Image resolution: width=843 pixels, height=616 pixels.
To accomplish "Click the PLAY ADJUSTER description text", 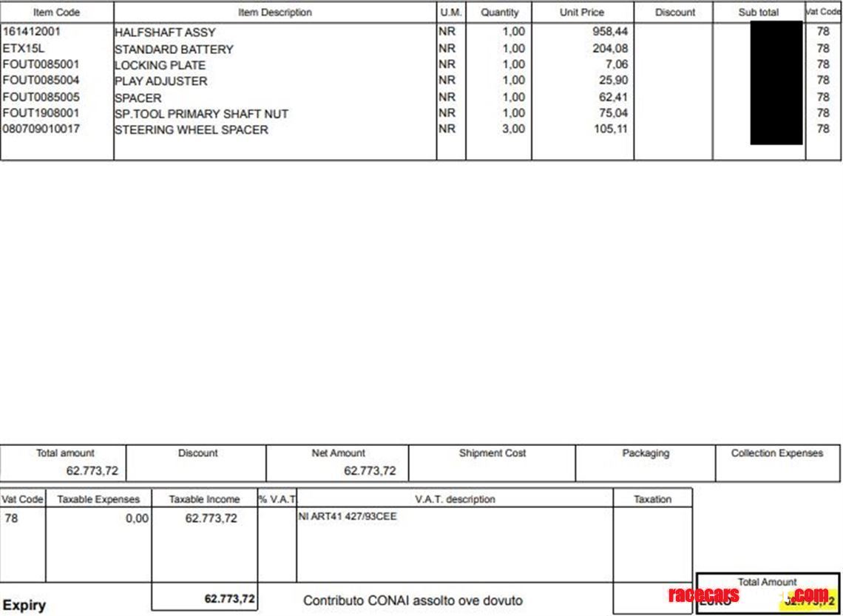I will coord(160,81).
